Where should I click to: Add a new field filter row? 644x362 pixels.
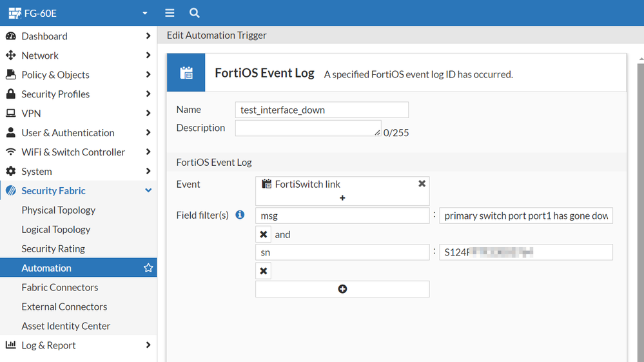(x=342, y=289)
